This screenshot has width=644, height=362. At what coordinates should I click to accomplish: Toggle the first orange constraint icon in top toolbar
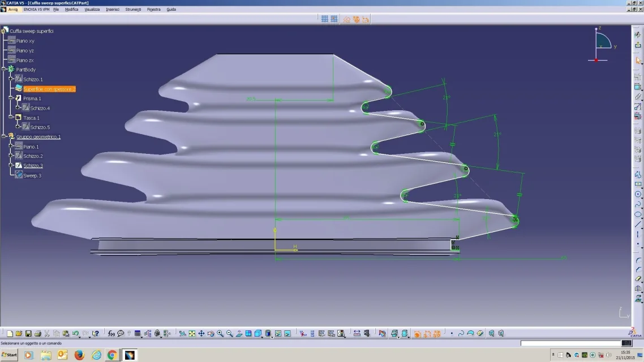[x=347, y=19]
